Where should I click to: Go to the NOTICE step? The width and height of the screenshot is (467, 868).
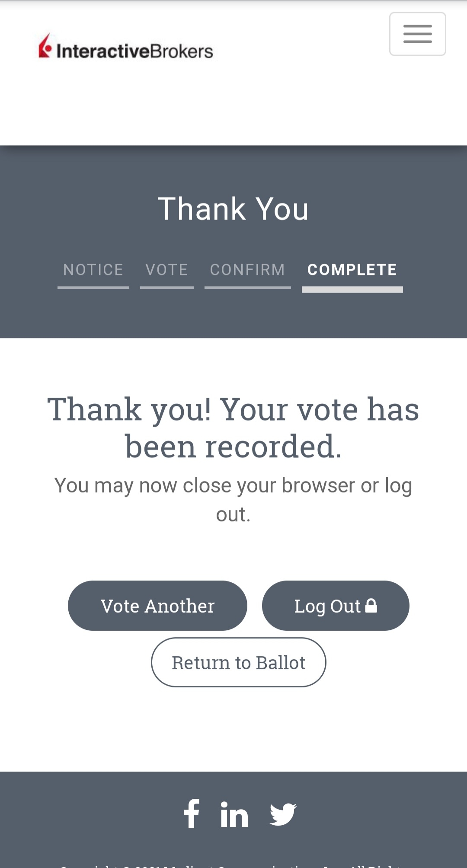coord(93,270)
